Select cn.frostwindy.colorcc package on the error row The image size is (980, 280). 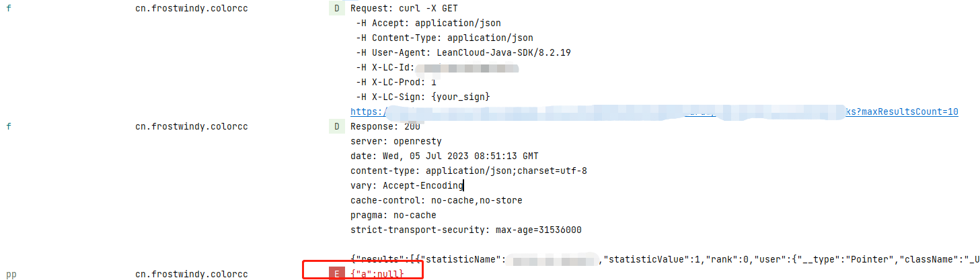click(191, 274)
